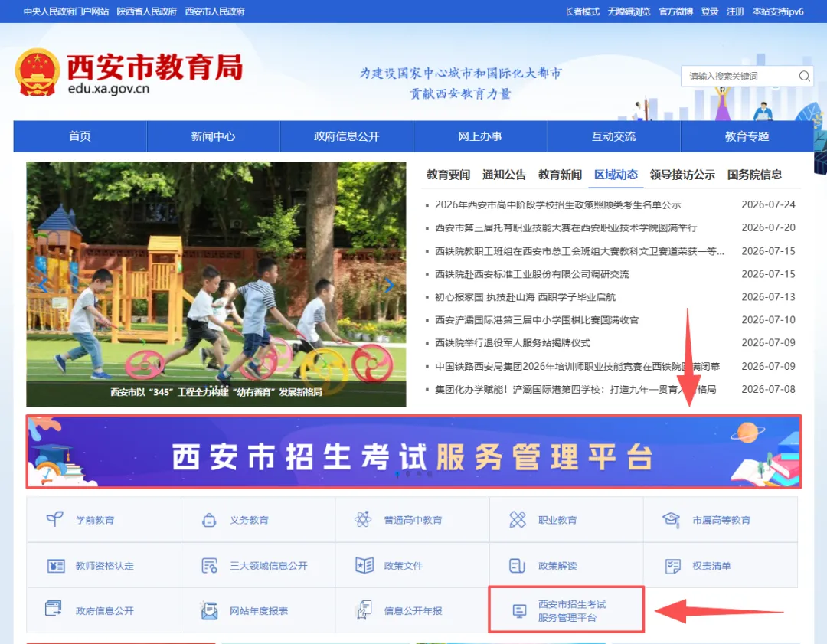
Task: Open news about 中国铁路西安局集团2026年培训师职业技能竞赛
Action: coord(577,366)
